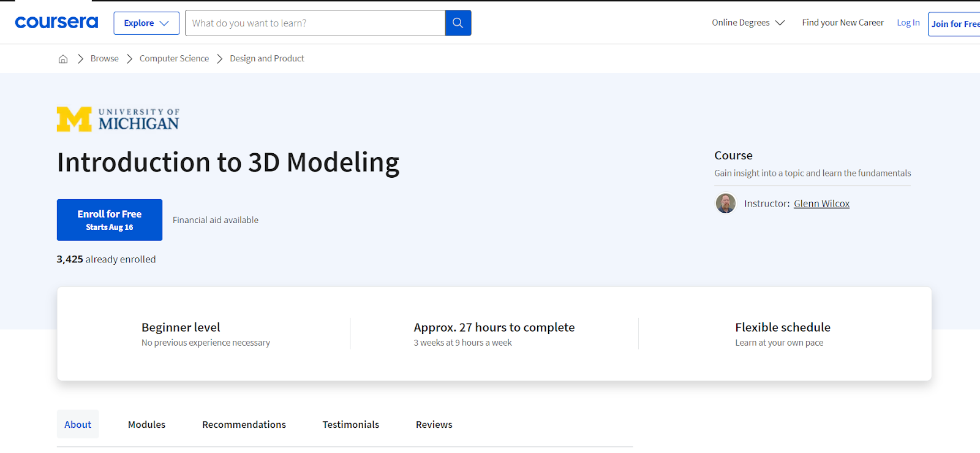Click the 'Beginner level' heading

pyautogui.click(x=181, y=327)
